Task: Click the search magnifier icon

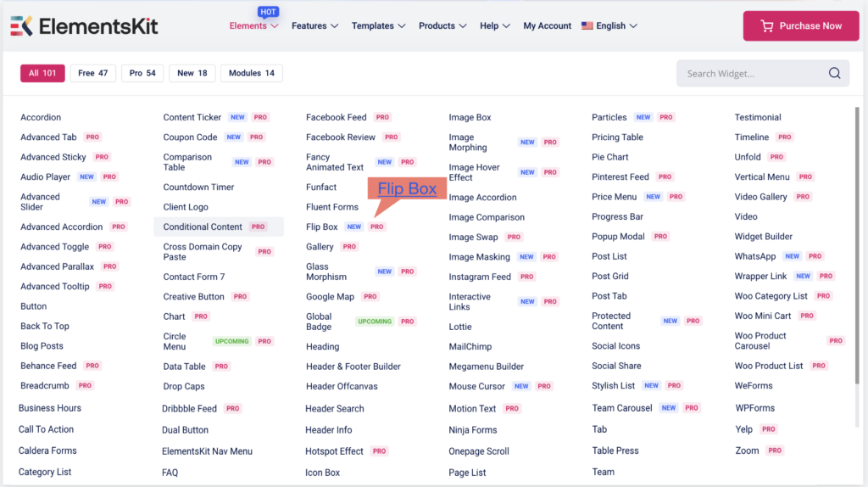Action: [x=834, y=73]
